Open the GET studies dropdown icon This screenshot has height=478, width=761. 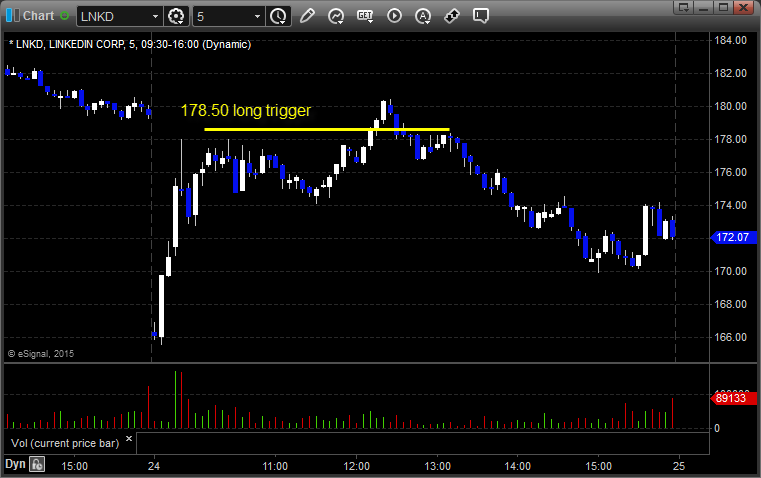pos(365,16)
